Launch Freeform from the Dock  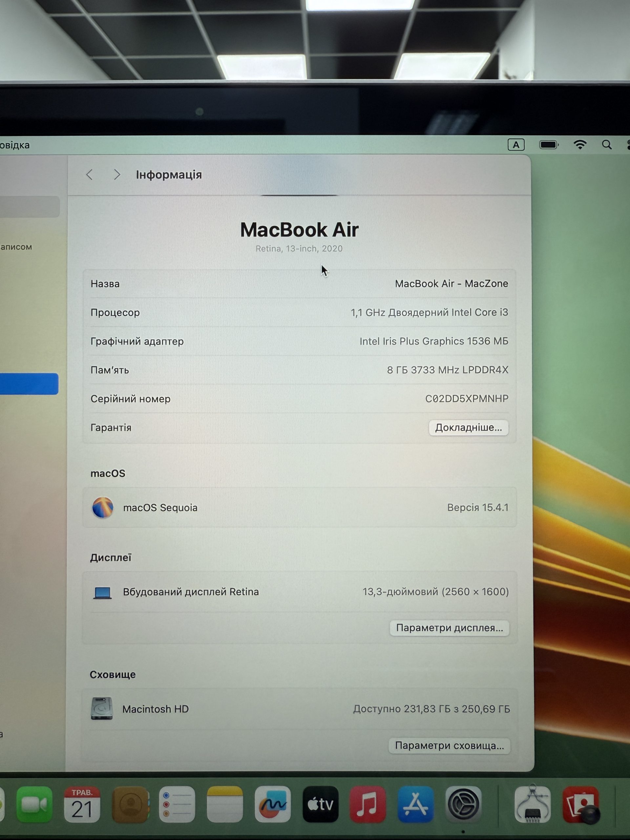click(273, 804)
